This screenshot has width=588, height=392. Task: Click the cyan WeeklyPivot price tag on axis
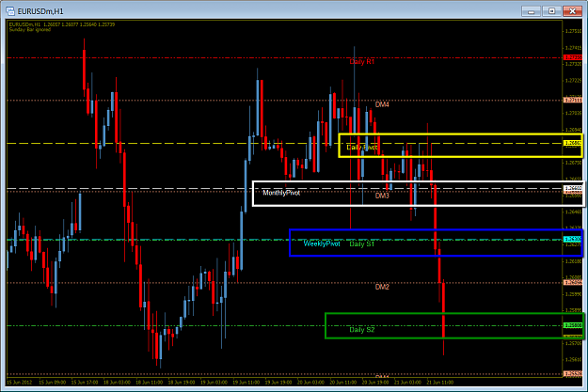573,239
